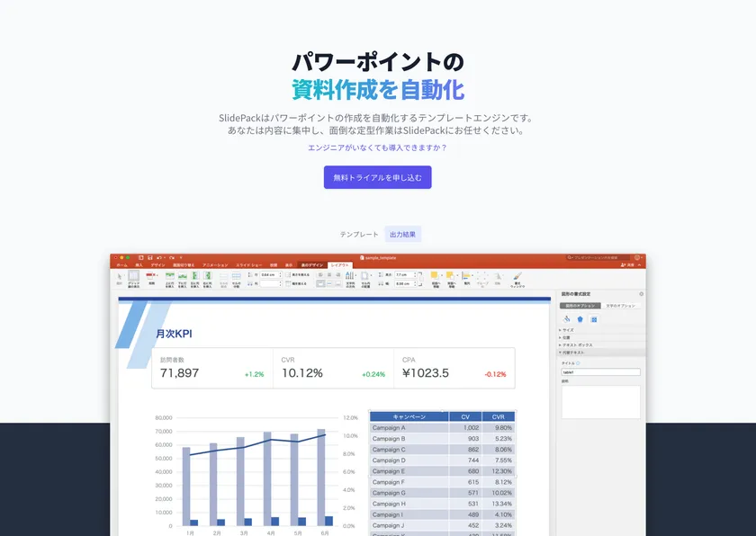Collapse the 代替テキスト section
Screen dimensions: 756x536
click(571, 353)
